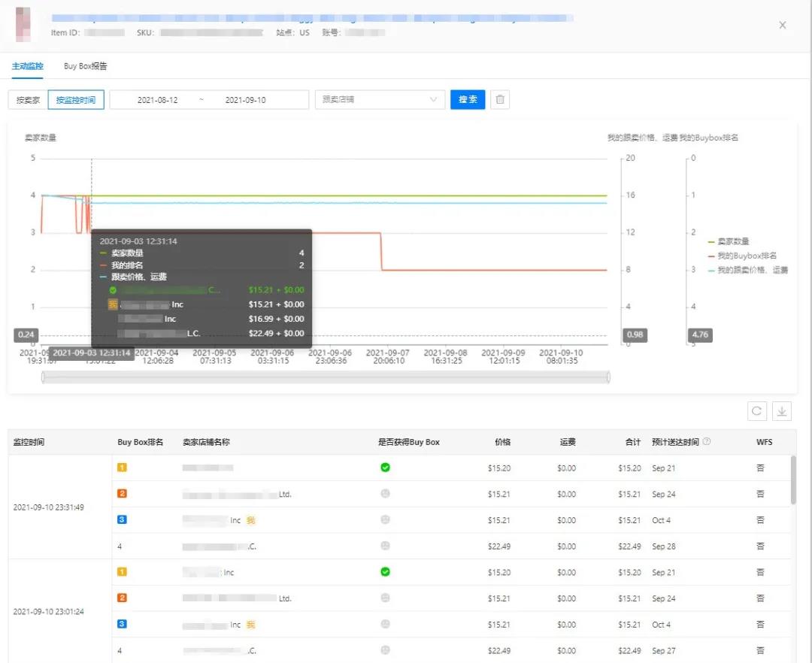Click the green Buy Box checkmark in first row
The width and height of the screenshot is (812, 663).
(x=386, y=468)
